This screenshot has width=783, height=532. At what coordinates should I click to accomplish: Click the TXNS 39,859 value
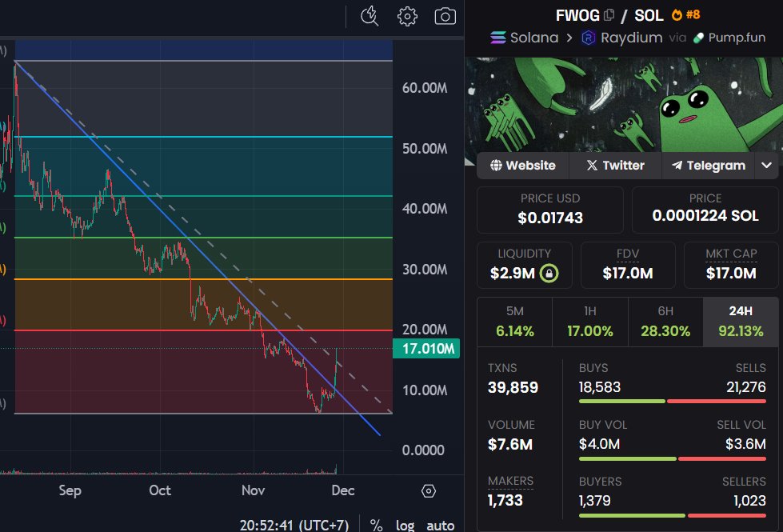point(513,387)
